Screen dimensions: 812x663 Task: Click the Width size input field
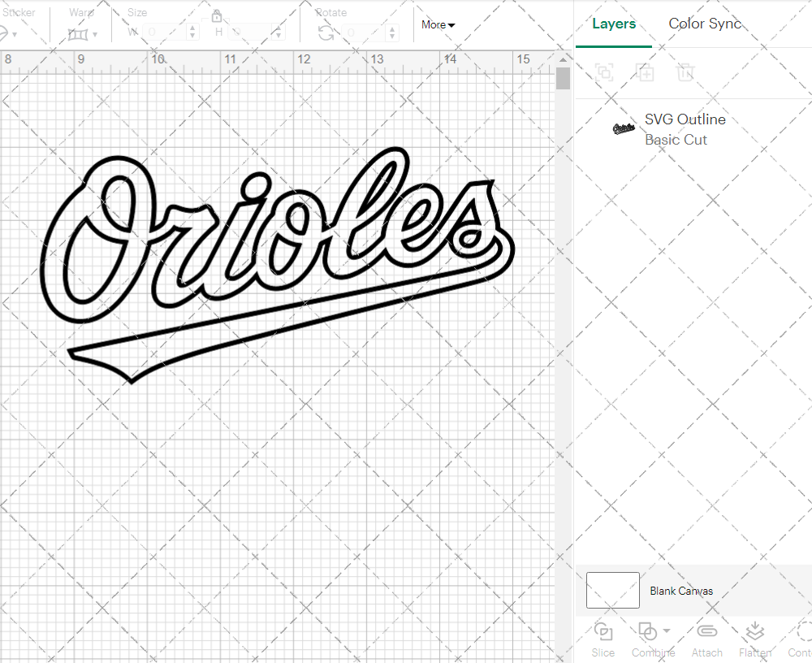[x=166, y=32]
